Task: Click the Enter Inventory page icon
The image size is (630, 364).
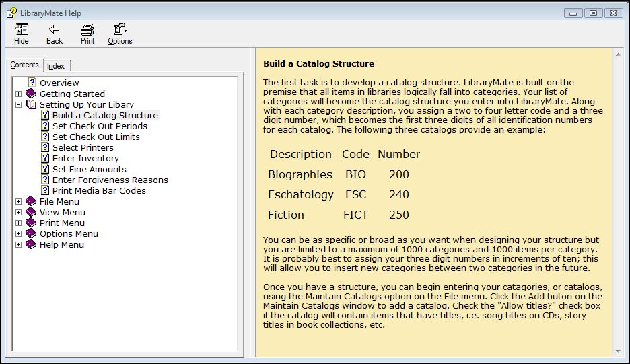Action: [x=45, y=158]
